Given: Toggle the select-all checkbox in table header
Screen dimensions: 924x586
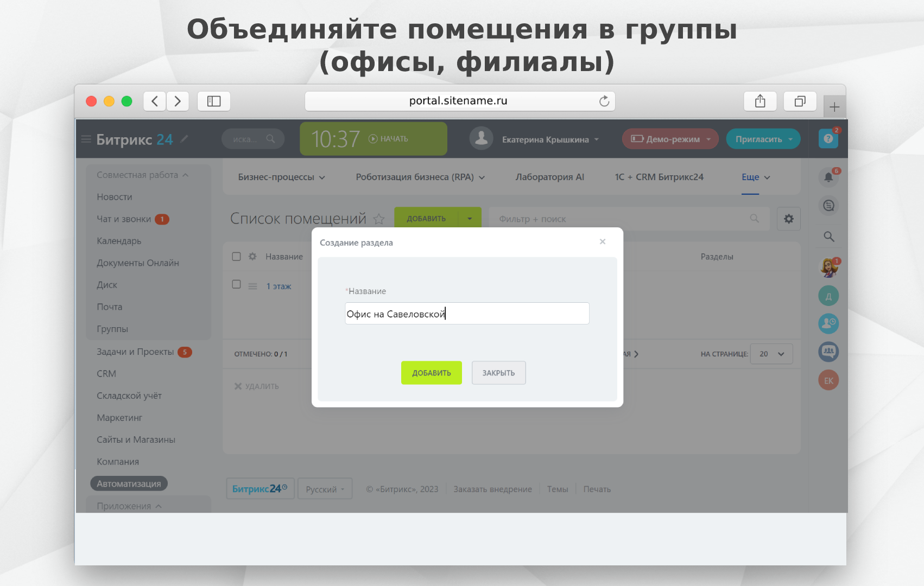Looking at the screenshot, I should [x=236, y=257].
